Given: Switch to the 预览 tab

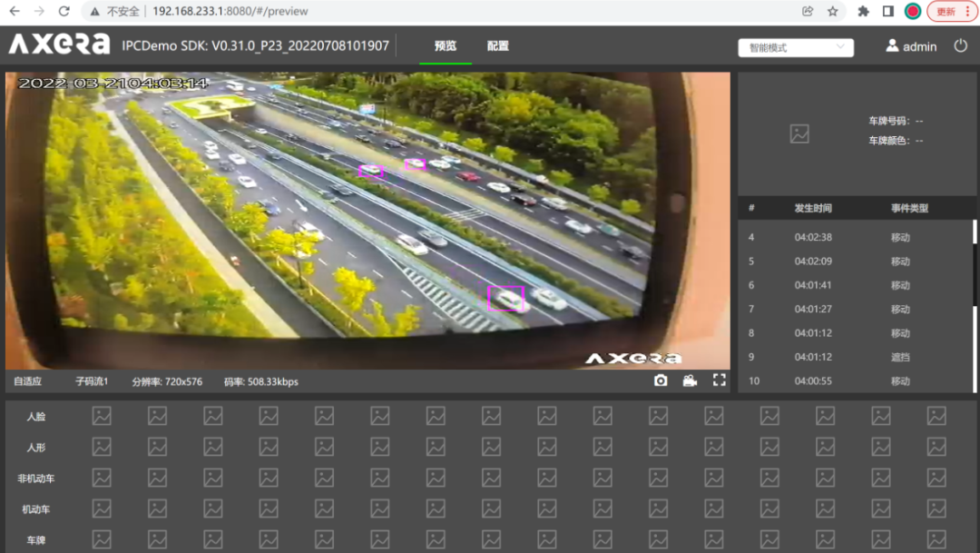Looking at the screenshot, I should click(x=446, y=46).
